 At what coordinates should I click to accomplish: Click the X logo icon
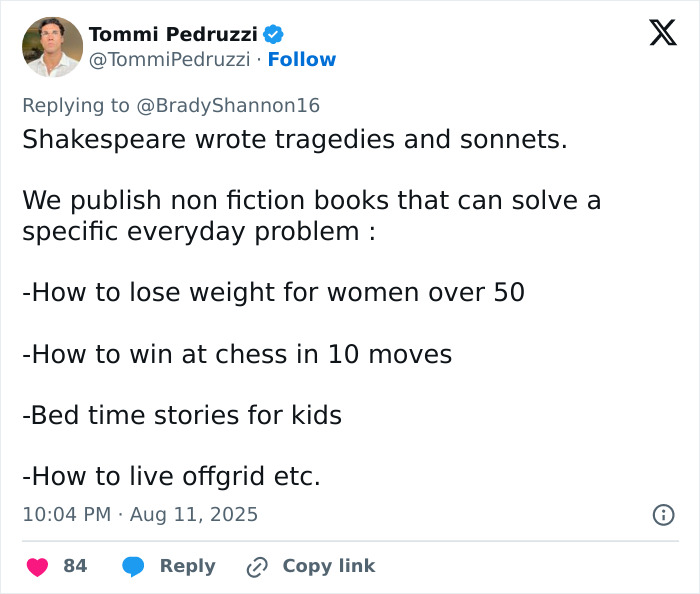tap(662, 33)
